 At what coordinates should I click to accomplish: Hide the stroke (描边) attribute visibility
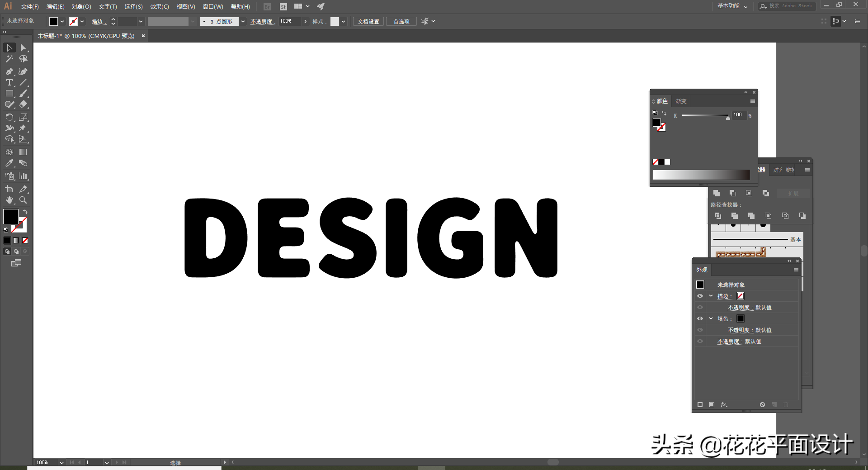coord(700,296)
